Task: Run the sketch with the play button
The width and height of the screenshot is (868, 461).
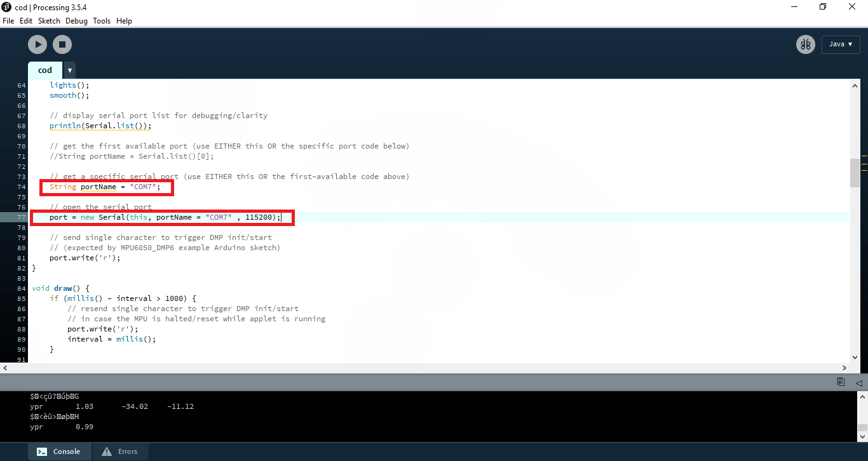Action: pyautogui.click(x=37, y=44)
